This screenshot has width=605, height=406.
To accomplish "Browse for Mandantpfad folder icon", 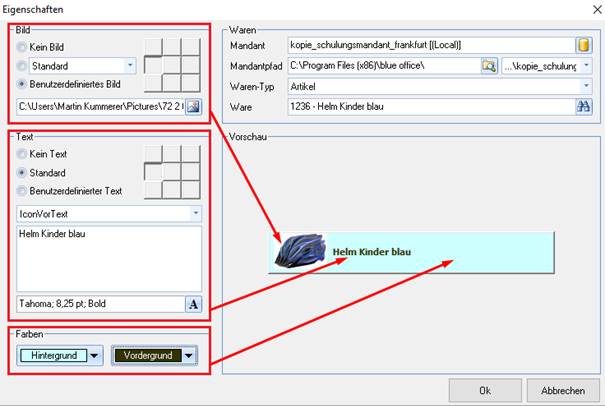I will coord(489,66).
